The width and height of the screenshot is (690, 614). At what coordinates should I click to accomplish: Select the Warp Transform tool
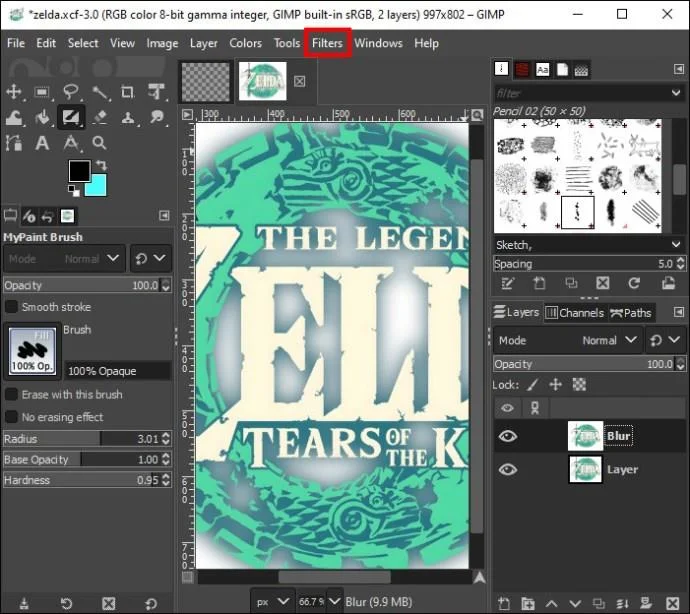point(14,118)
